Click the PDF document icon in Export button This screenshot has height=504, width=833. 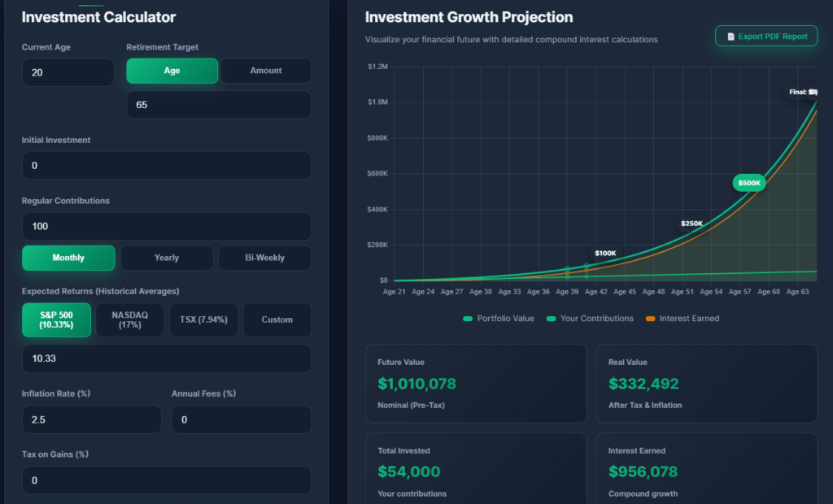tap(731, 37)
